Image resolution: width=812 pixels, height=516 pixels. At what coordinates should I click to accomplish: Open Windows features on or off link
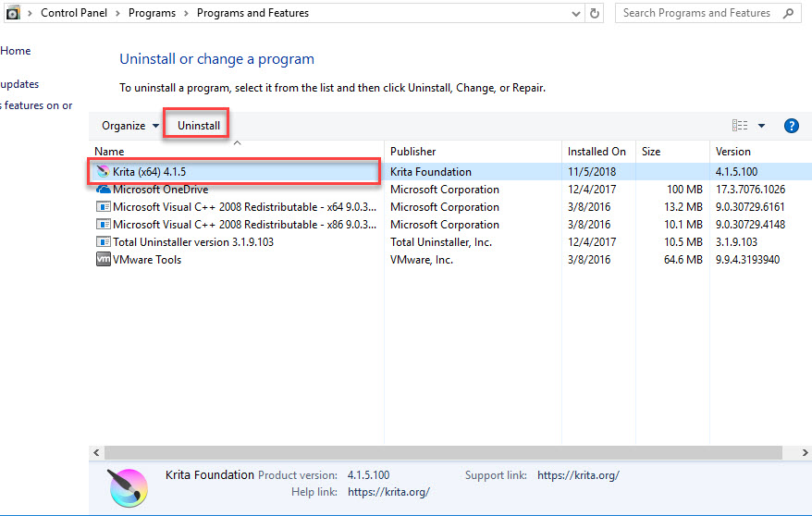[36, 105]
